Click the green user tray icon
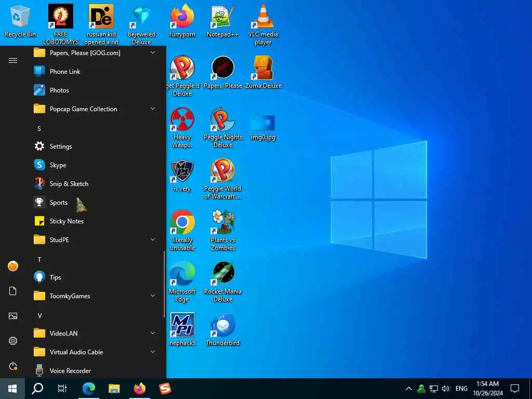This screenshot has width=532, height=399. coord(421,389)
